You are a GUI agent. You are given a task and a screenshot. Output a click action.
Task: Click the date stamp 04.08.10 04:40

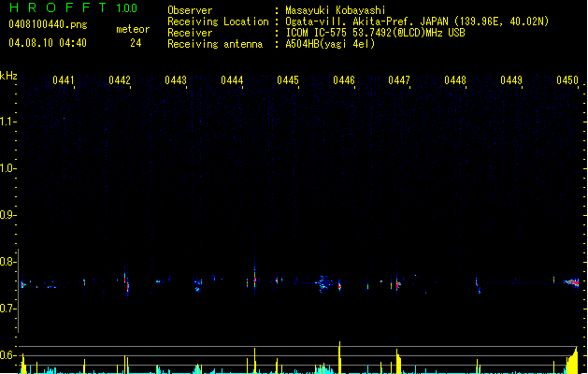tap(48, 43)
